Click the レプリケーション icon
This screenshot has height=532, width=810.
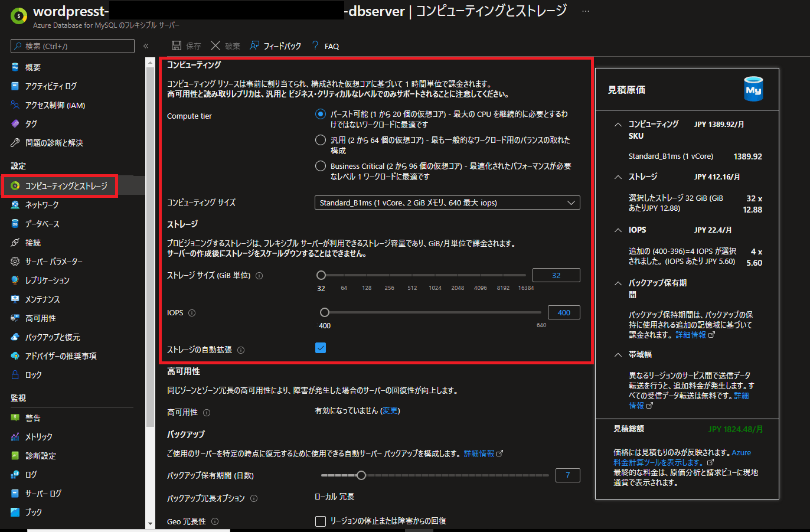[x=15, y=280]
